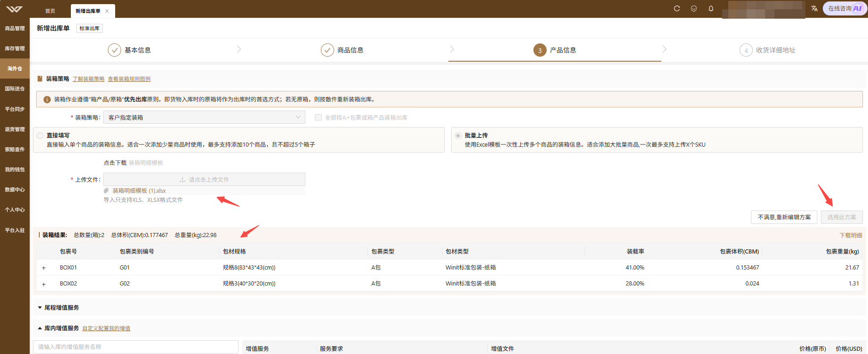Click the 0.153467 volume cell

coord(747,268)
